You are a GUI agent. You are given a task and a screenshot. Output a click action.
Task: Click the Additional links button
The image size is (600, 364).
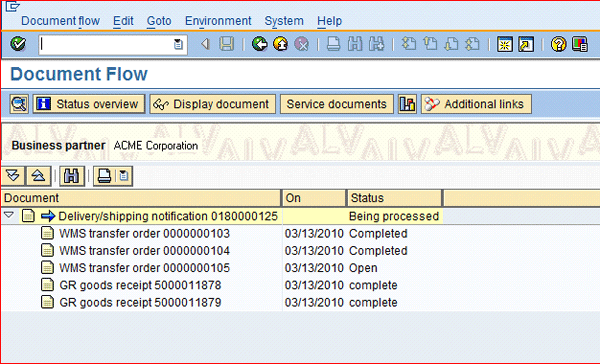(x=476, y=104)
